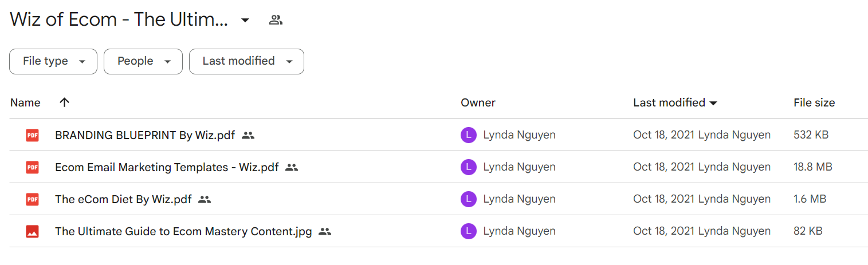This screenshot has width=868, height=265.
Task: Open the folder title dropdown arrow
Action: [245, 21]
